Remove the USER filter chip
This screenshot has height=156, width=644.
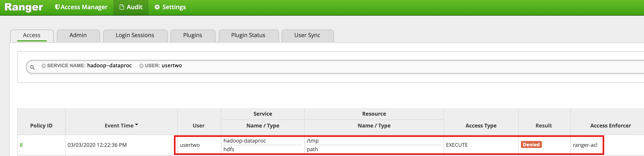[x=141, y=66]
